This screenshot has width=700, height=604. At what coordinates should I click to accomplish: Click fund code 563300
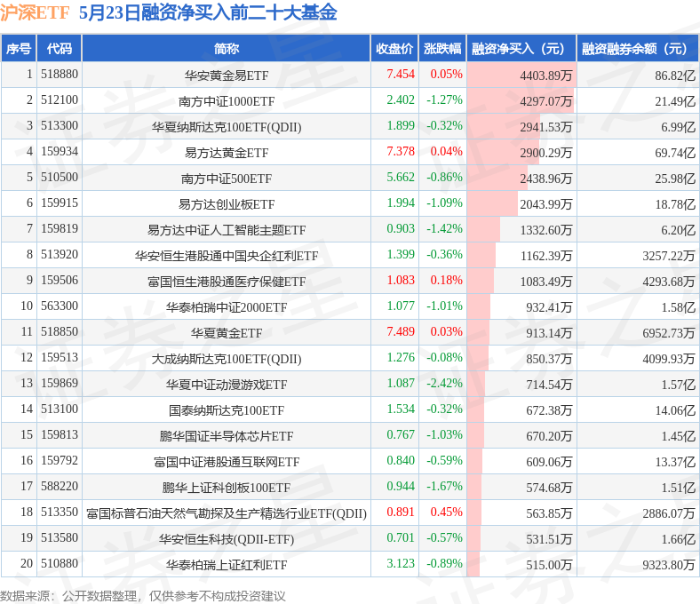tap(60, 306)
